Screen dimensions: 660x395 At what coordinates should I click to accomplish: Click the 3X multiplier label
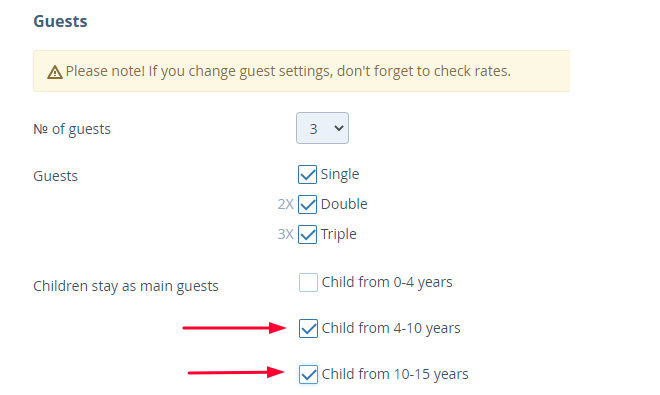coord(285,234)
